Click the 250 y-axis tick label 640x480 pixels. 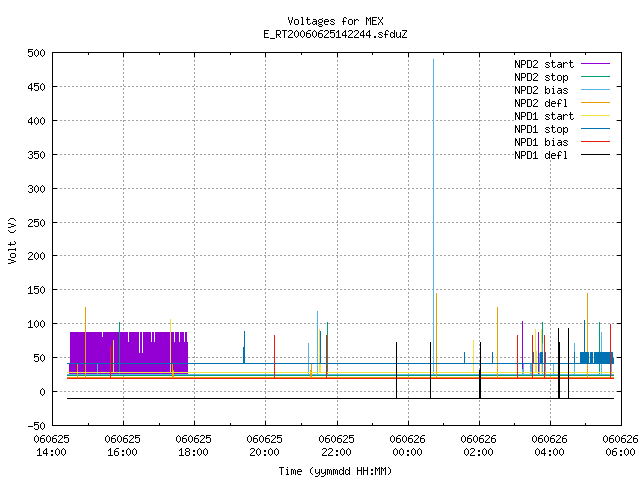tap(36, 222)
